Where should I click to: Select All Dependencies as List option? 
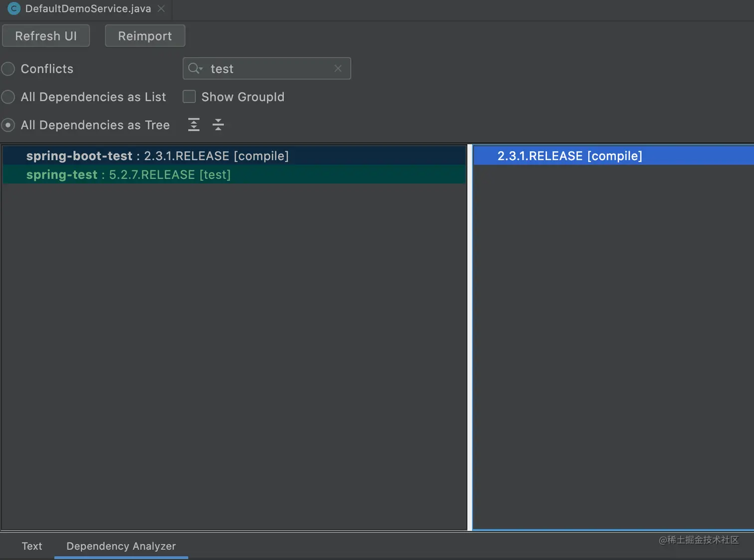[x=8, y=97]
